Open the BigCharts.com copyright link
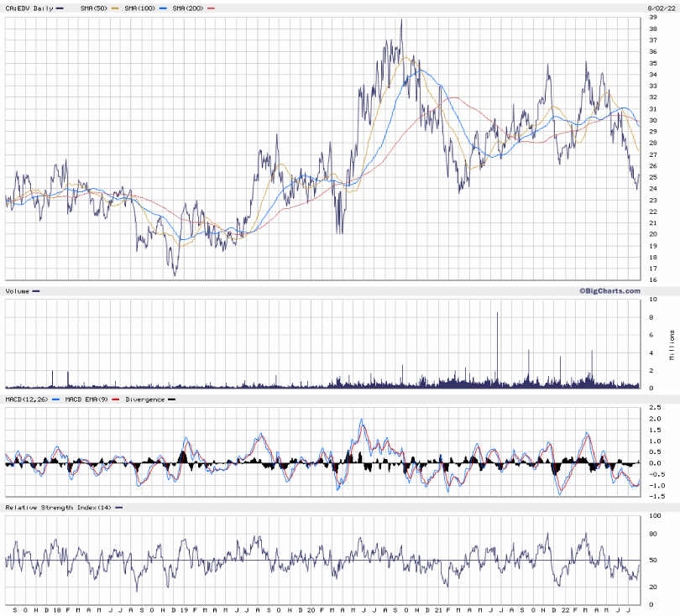680x616 pixels. coord(609,290)
